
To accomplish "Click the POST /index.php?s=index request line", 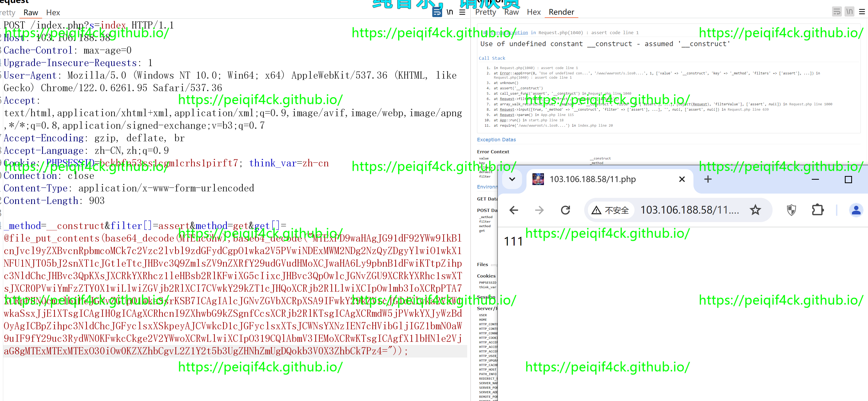I will pos(89,25).
